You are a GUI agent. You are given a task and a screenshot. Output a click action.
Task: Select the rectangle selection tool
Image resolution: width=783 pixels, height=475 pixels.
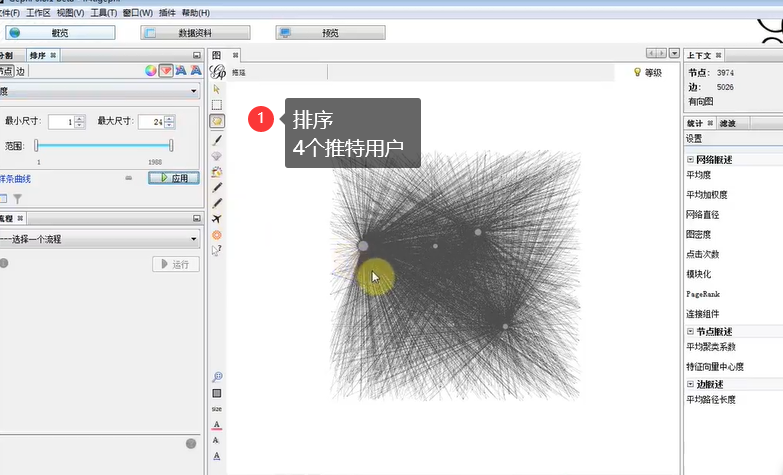tap(217, 105)
